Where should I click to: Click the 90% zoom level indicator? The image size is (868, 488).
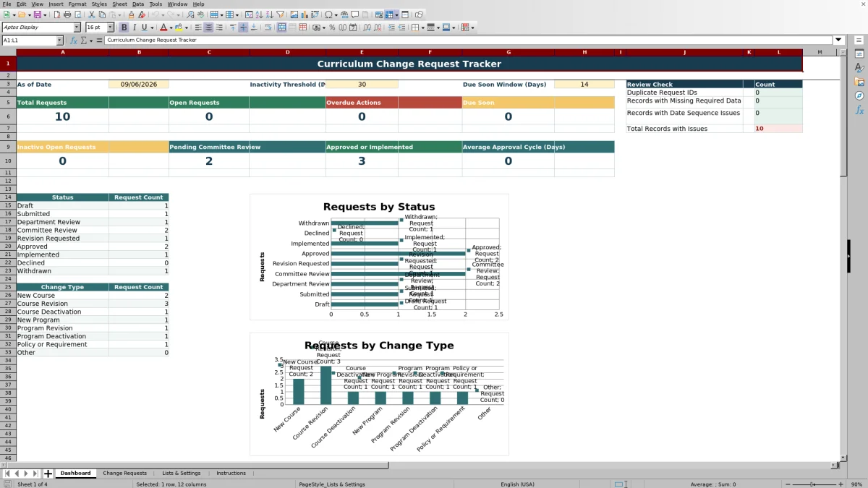click(x=856, y=484)
